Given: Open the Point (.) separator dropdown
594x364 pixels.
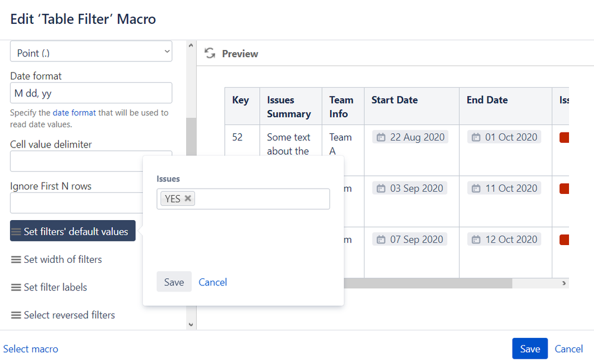Looking at the screenshot, I should click(x=91, y=52).
